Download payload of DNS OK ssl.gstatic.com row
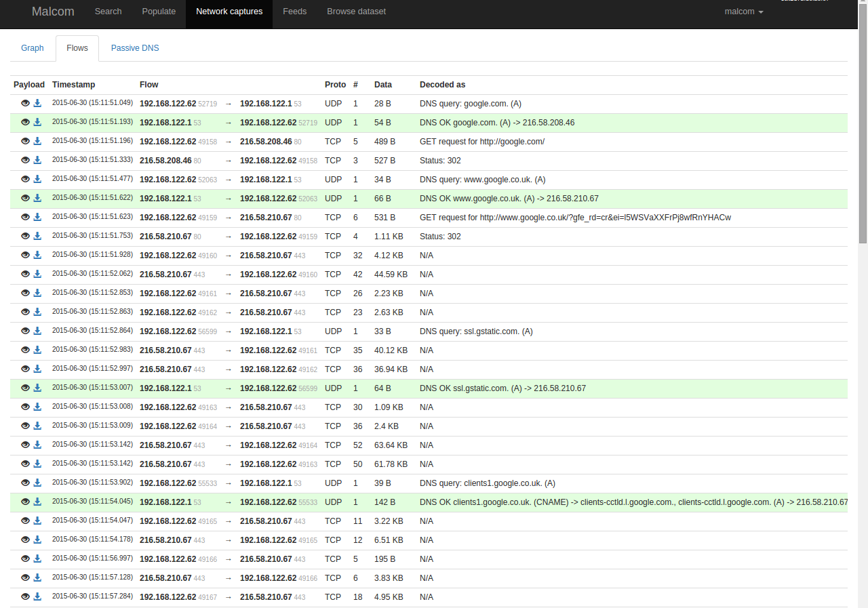 pyautogui.click(x=37, y=388)
